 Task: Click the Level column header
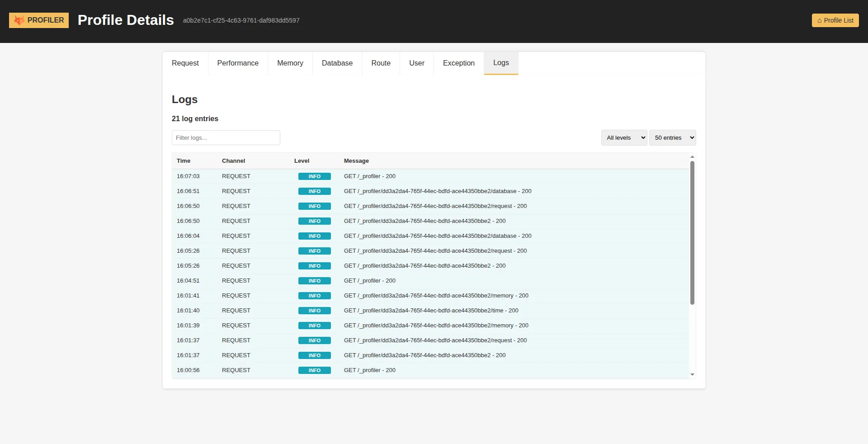(x=302, y=161)
